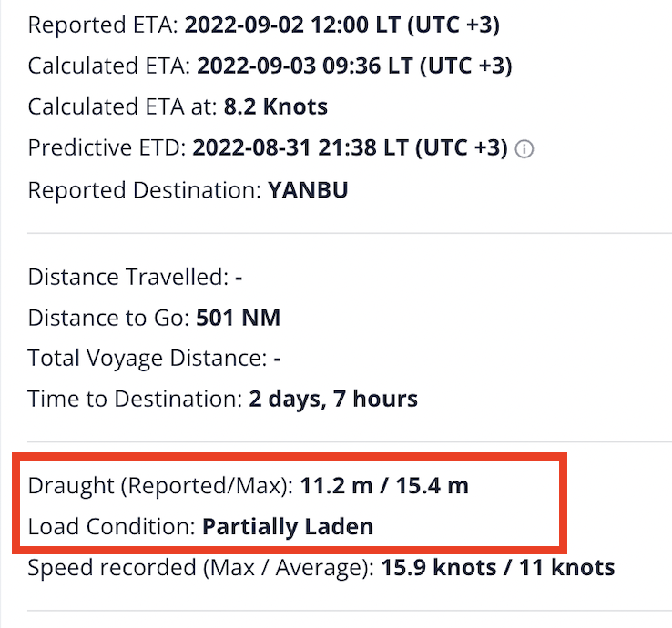
Task: Select the draught value 11.2 m / 15.4 m
Action: [384, 486]
